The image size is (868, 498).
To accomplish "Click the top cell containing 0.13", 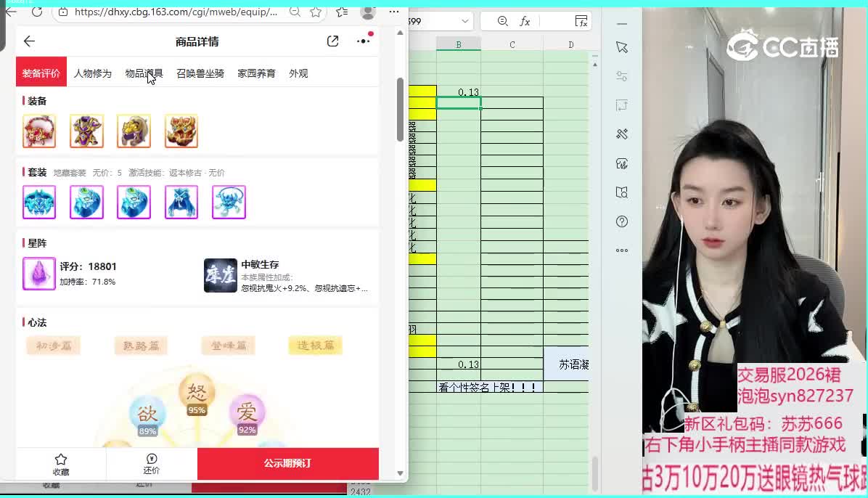I will coord(459,91).
